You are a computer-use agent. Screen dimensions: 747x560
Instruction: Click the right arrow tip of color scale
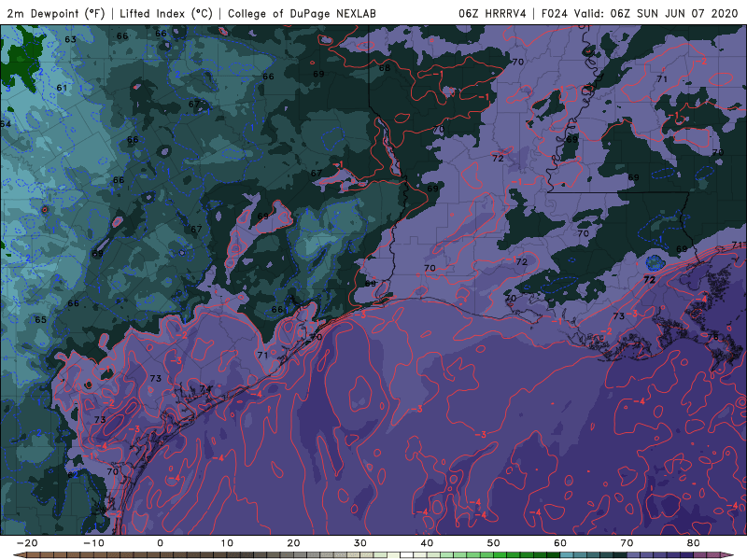pyautogui.click(x=729, y=555)
